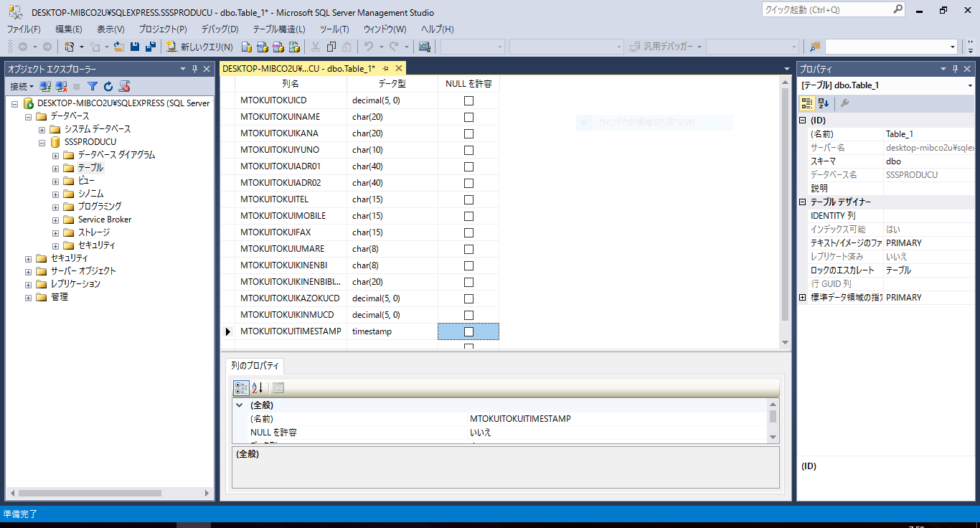Screen dimensions: 980x528
Task: Open the 表示(V) menu
Action: click(x=110, y=29)
